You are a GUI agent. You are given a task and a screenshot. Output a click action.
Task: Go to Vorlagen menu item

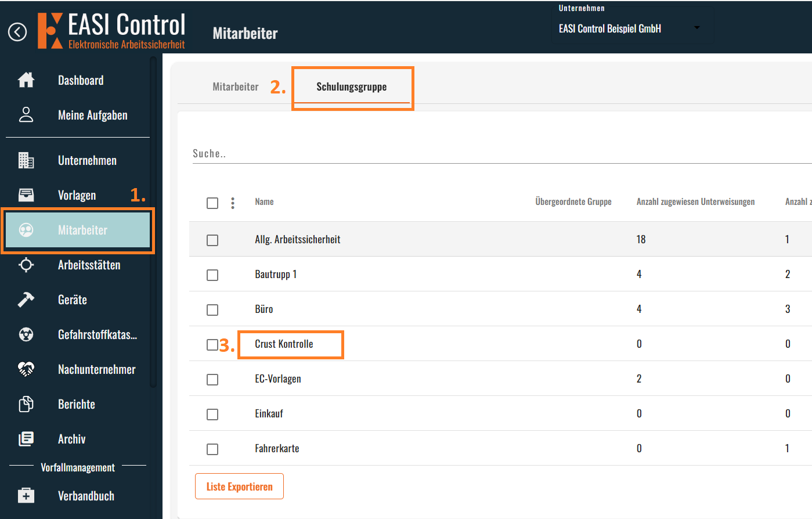click(78, 195)
